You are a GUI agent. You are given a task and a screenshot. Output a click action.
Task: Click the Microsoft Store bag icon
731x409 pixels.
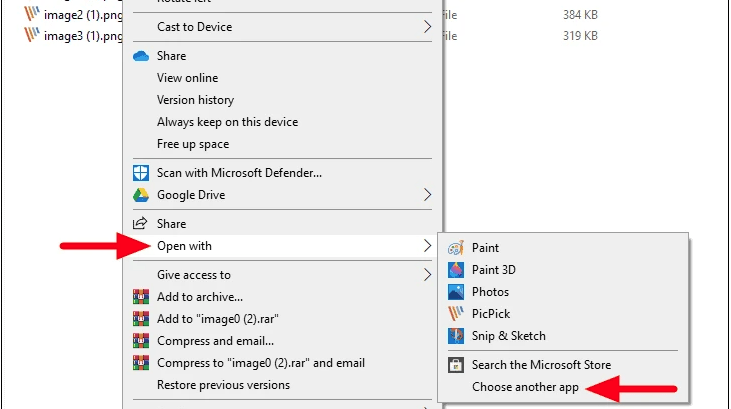click(x=456, y=365)
